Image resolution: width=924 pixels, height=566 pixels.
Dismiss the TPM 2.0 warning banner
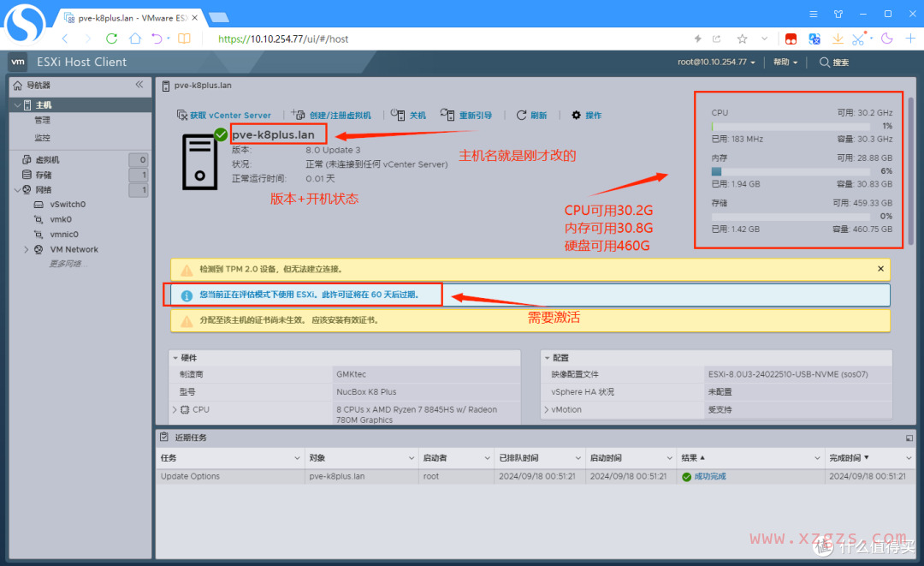[x=880, y=268]
